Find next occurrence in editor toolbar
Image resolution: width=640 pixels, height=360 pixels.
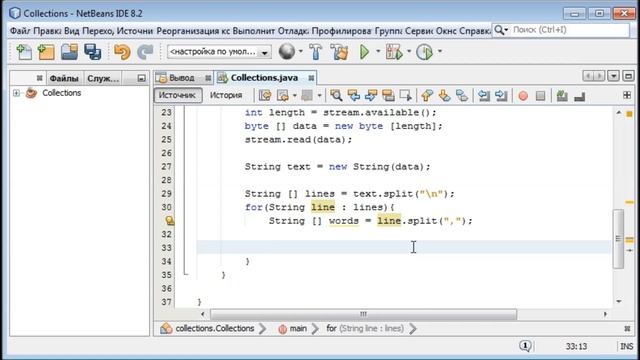[371, 96]
